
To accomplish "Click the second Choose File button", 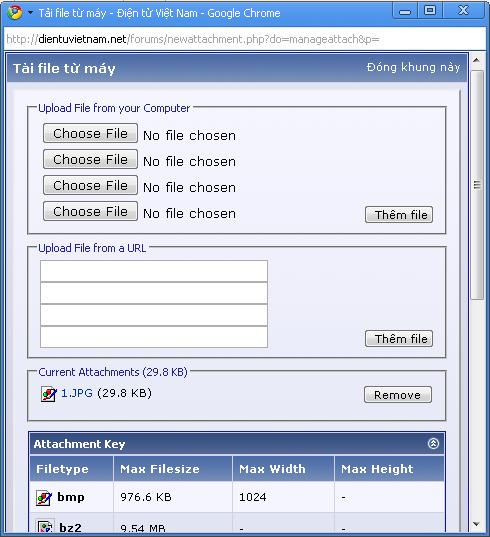I will [90, 159].
